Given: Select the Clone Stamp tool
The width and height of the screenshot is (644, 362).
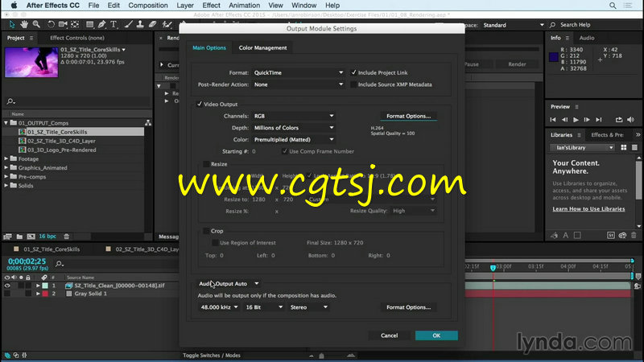Looking at the screenshot, I should click(x=140, y=25).
